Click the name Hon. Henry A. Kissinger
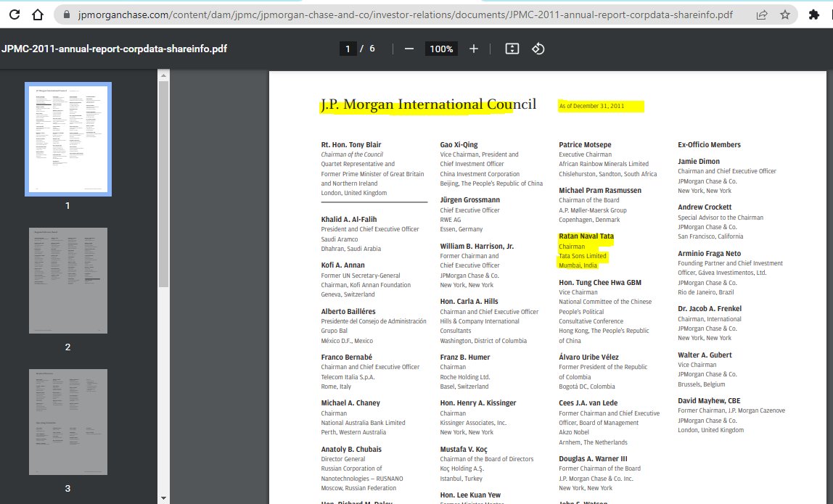Viewport: 833px width, 504px height. (x=478, y=403)
